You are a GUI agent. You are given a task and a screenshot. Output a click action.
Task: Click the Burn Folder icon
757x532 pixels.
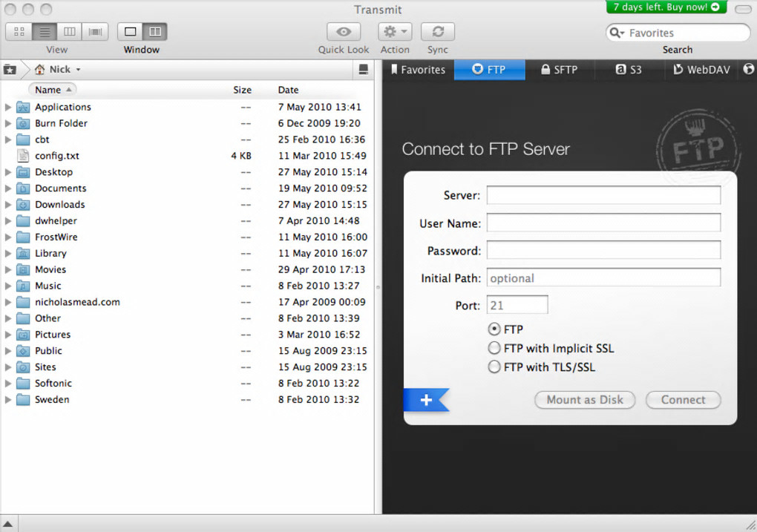click(x=23, y=124)
